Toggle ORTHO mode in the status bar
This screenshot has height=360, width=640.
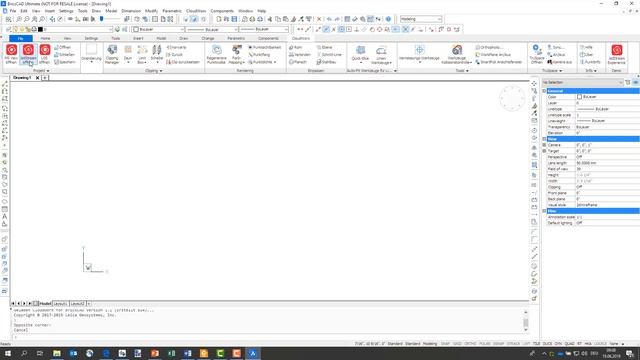click(x=470, y=344)
